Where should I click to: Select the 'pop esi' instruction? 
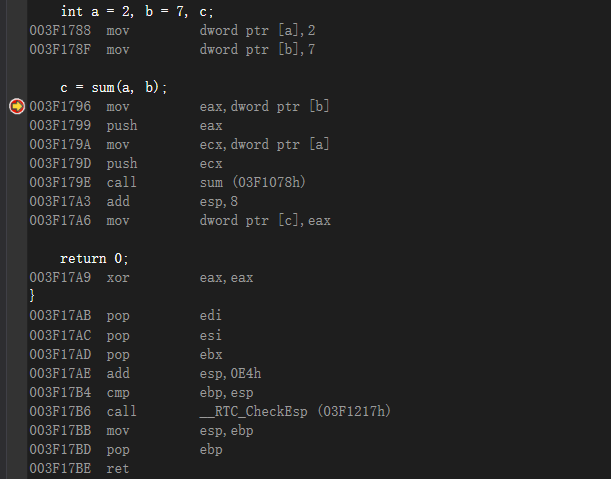[x=125, y=335]
